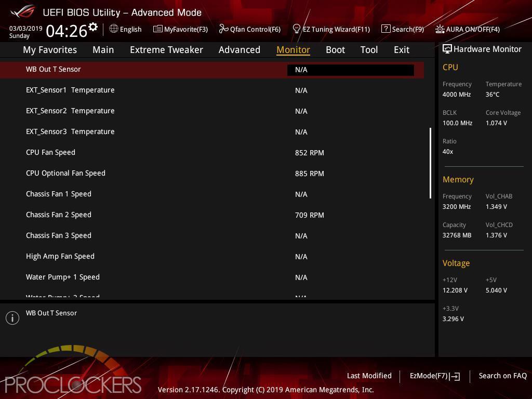The image size is (532, 399).
Task: Click the 852 RPM value
Action: 310,153
